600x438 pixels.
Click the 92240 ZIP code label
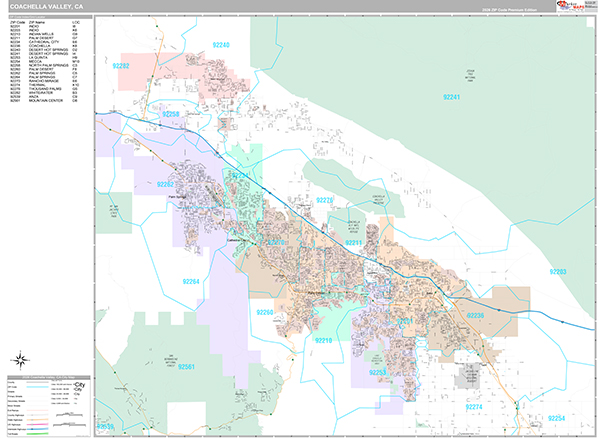coord(220,46)
